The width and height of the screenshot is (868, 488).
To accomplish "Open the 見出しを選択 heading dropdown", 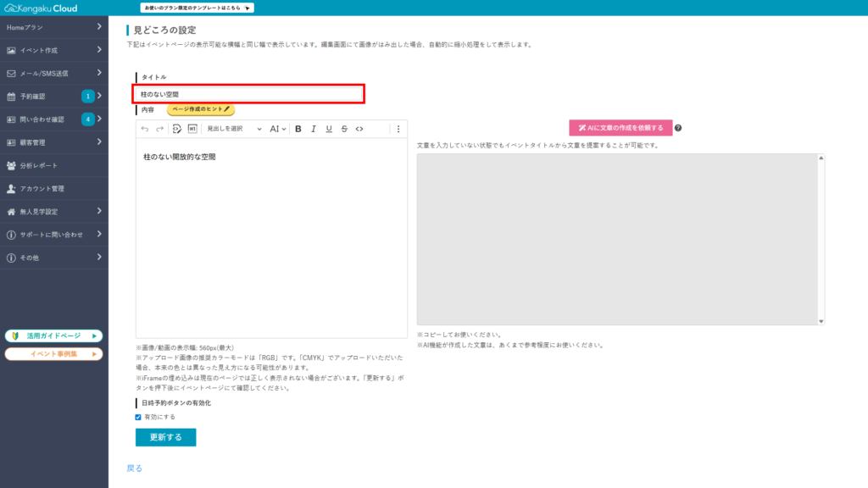I will [235, 129].
